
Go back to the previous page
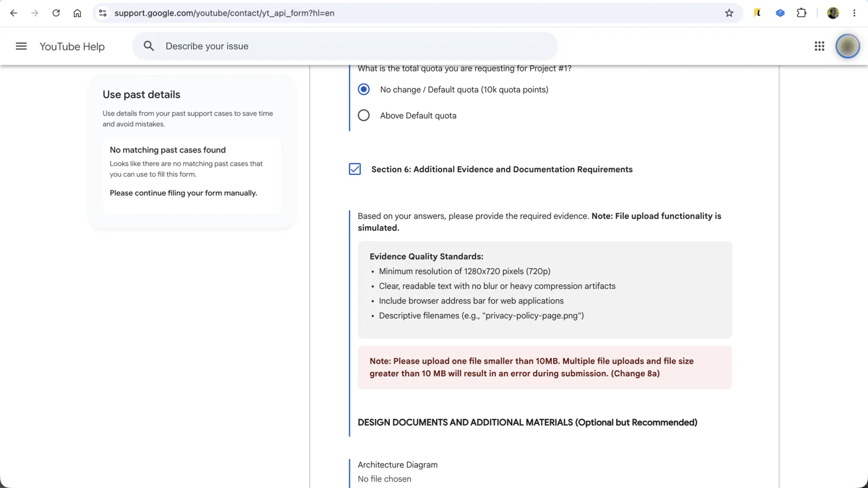14,13
